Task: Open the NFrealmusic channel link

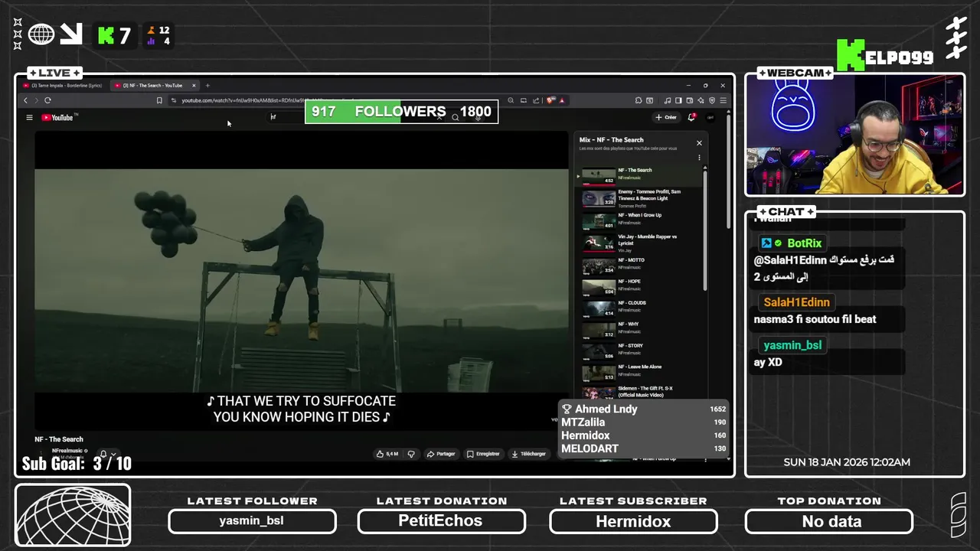Action: coord(67,451)
